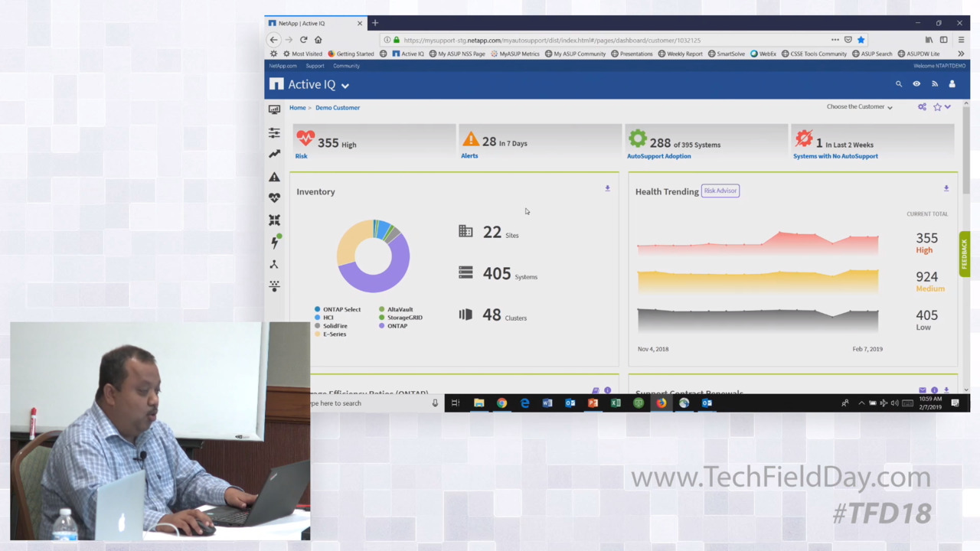This screenshot has width=980, height=551.
Task: Open the Risk Advisor button
Action: [720, 191]
